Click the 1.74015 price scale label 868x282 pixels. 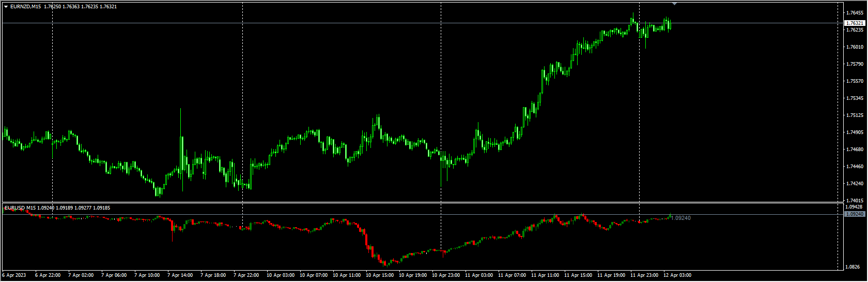tap(855, 200)
